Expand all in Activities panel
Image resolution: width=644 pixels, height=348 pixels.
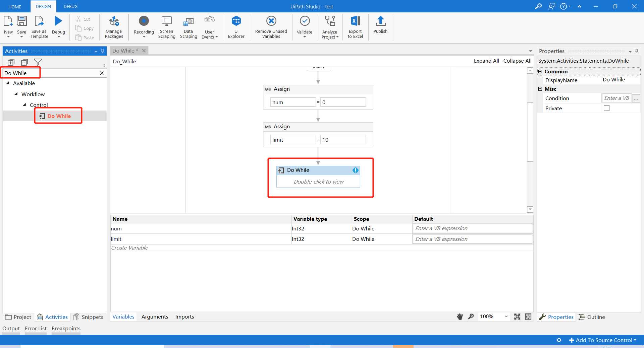pyautogui.click(x=11, y=62)
